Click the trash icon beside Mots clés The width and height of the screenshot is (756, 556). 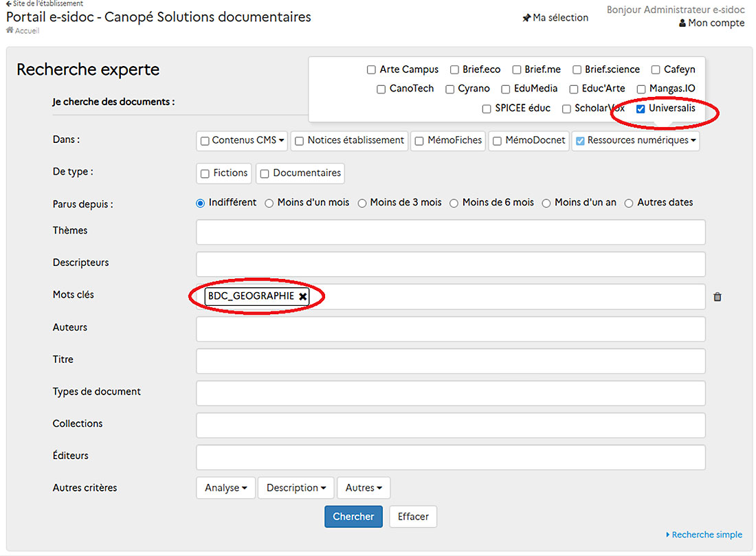pos(718,297)
